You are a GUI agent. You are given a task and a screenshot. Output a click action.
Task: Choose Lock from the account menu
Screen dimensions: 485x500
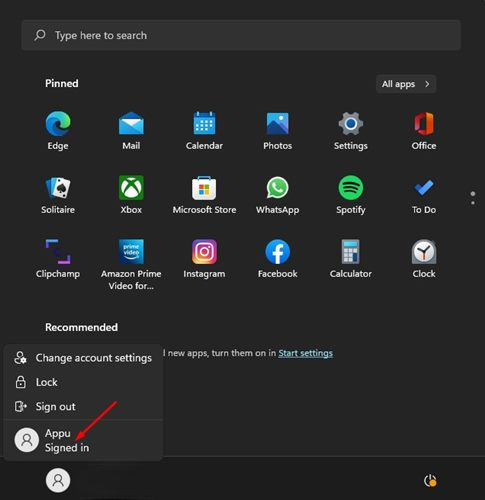click(83, 382)
